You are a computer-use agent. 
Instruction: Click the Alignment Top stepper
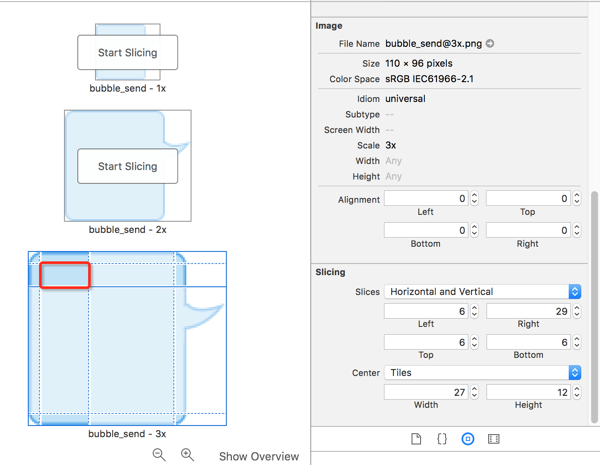[577, 198]
